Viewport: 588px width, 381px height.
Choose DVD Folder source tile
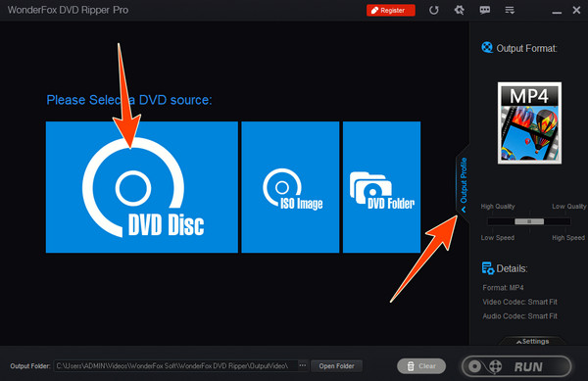pos(381,187)
